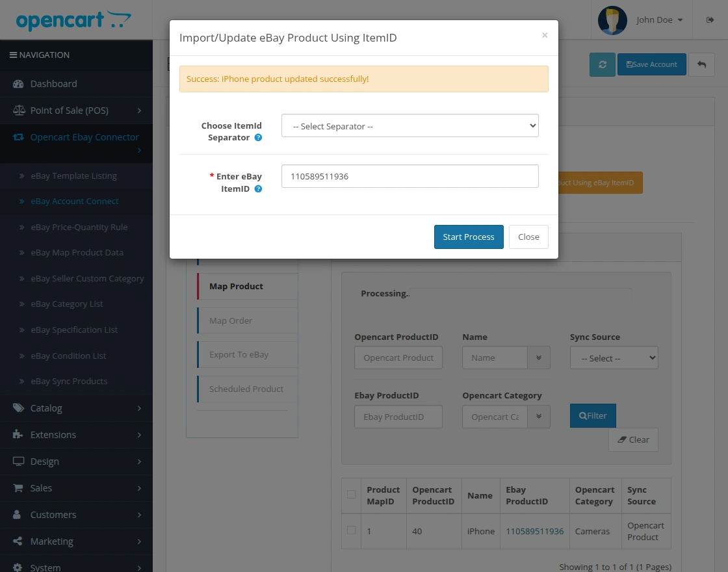Click the logout icon in the header
728x572 pixels.
(x=710, y=19)
